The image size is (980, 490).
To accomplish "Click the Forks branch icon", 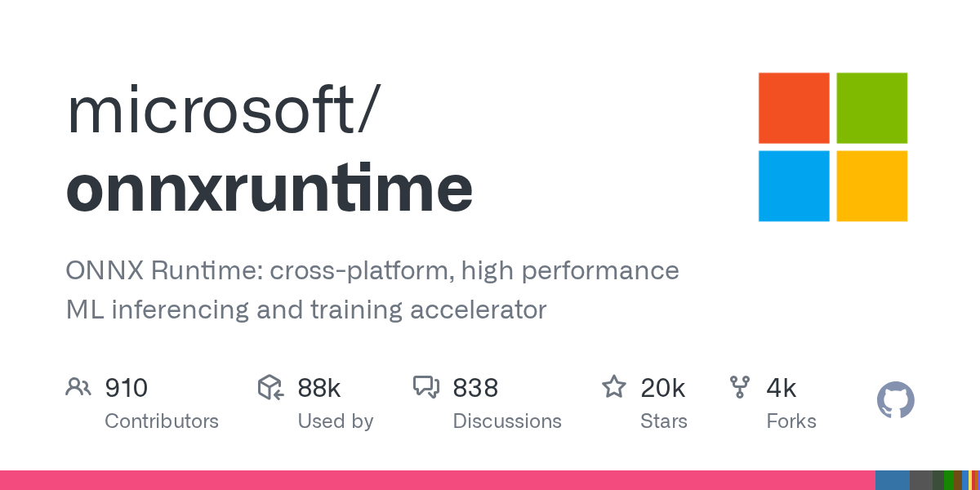I will tap(740, 387).
